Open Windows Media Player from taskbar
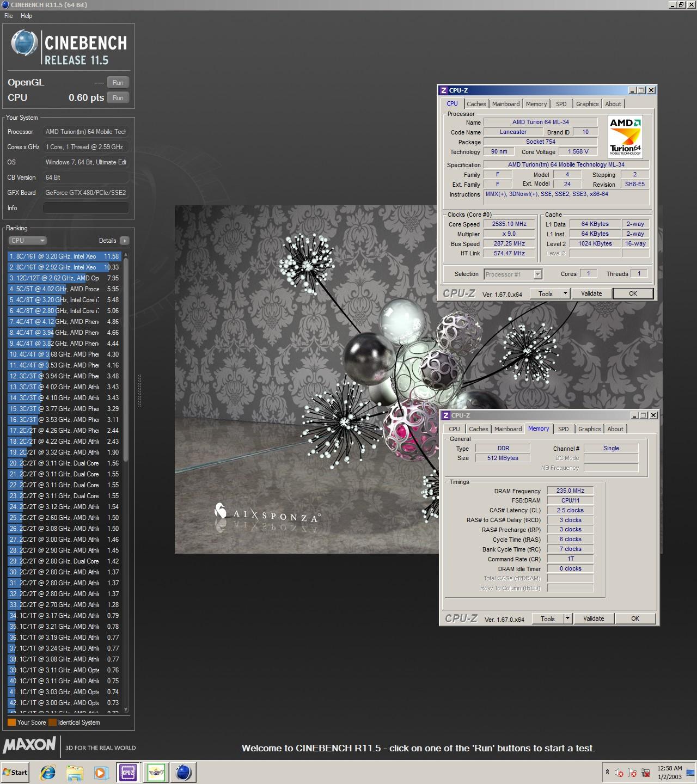The width and height of the screenshot is (697, 784). [101, 772]
